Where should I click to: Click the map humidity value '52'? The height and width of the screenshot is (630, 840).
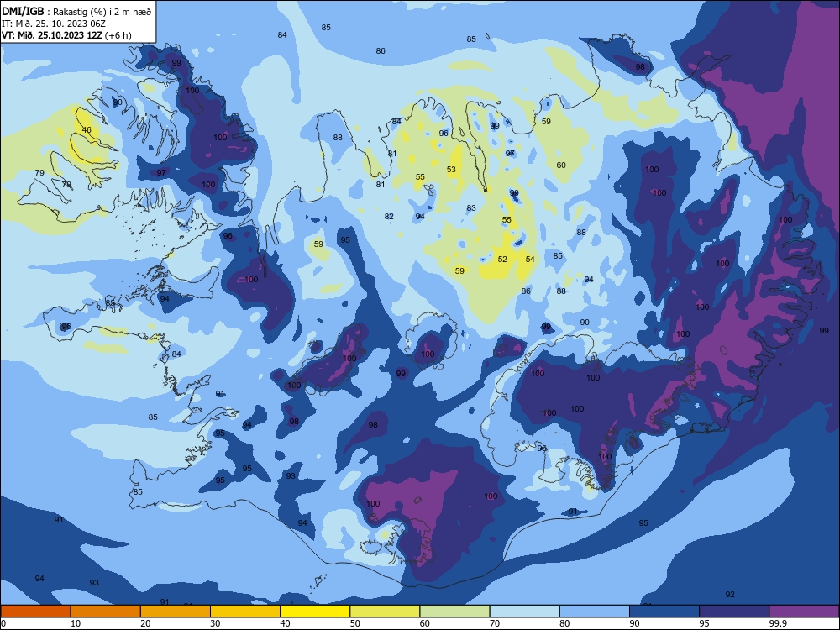(x=502, y=260)
